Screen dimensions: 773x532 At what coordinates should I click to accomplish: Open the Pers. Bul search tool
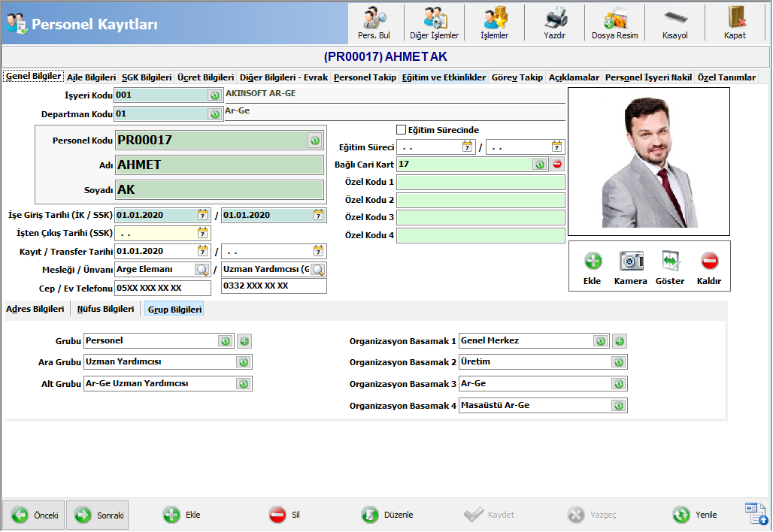(x=374, y=23)
